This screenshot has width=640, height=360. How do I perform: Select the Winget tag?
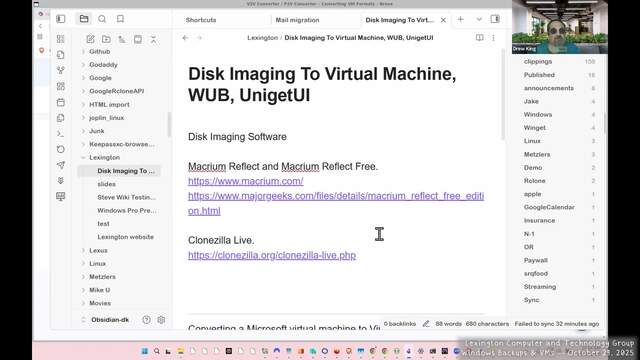point(535,128)
